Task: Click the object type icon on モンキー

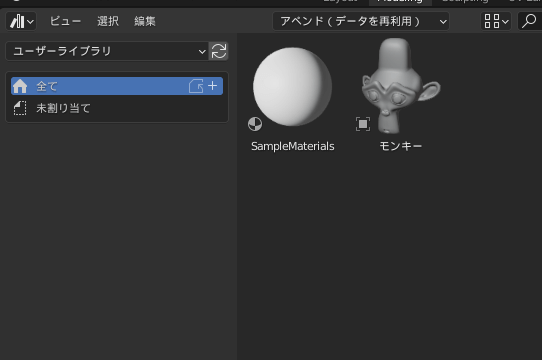Action: point(363,124)
